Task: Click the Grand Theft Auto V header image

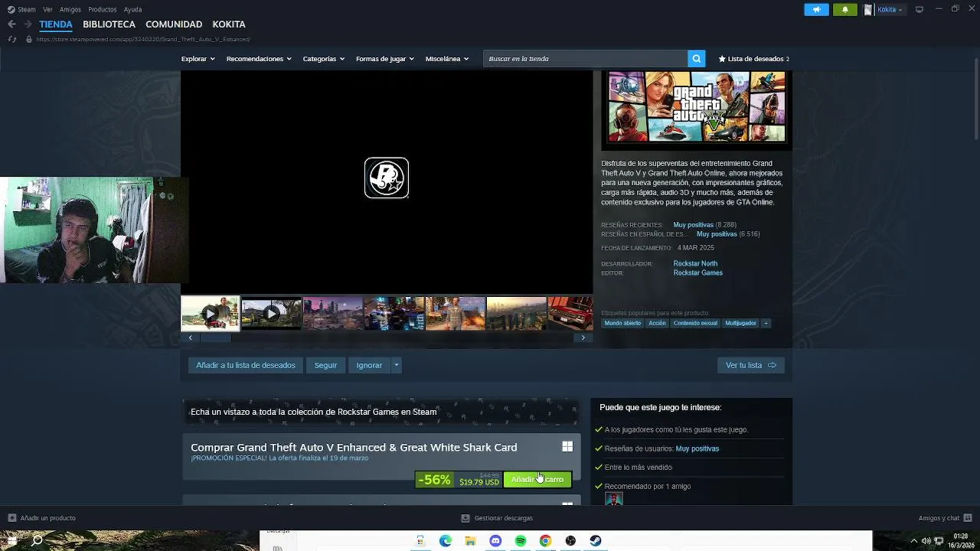Action: coord(697,106)
